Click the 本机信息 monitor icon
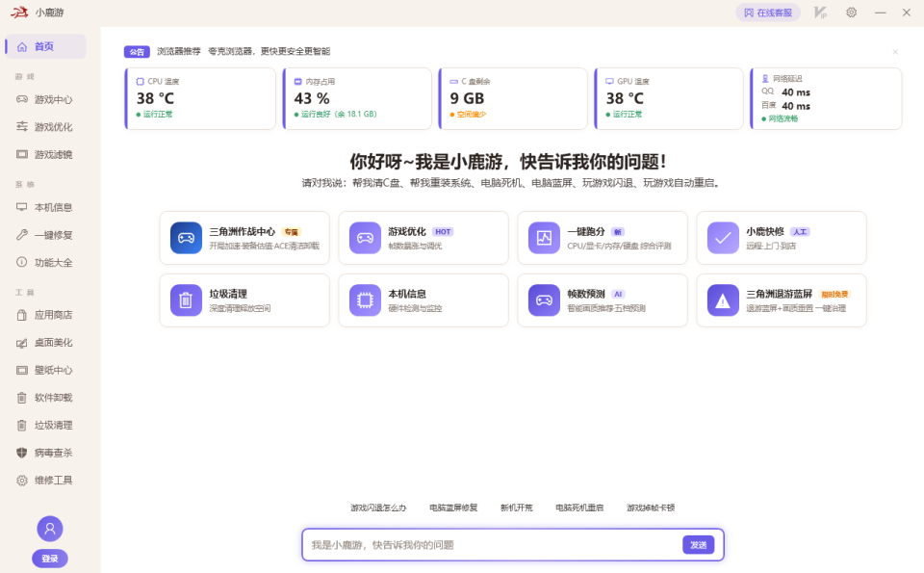 22,207
